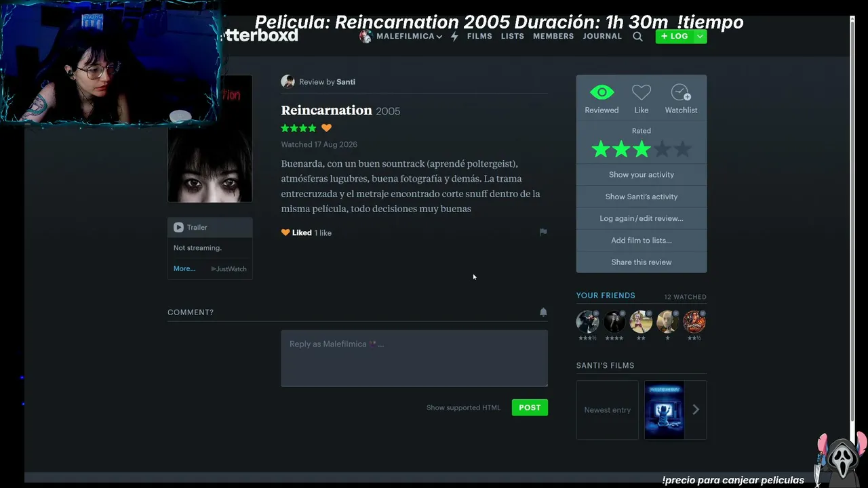This screenshot has height=488, width=868.
Task: Open the Trailer button
Action: [210, 227]
